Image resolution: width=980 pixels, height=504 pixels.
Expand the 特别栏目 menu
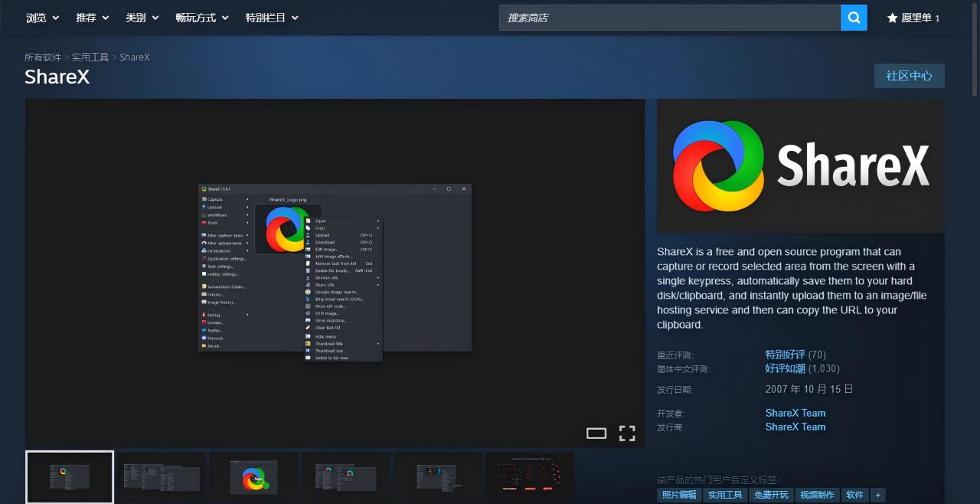coord(272,18)
